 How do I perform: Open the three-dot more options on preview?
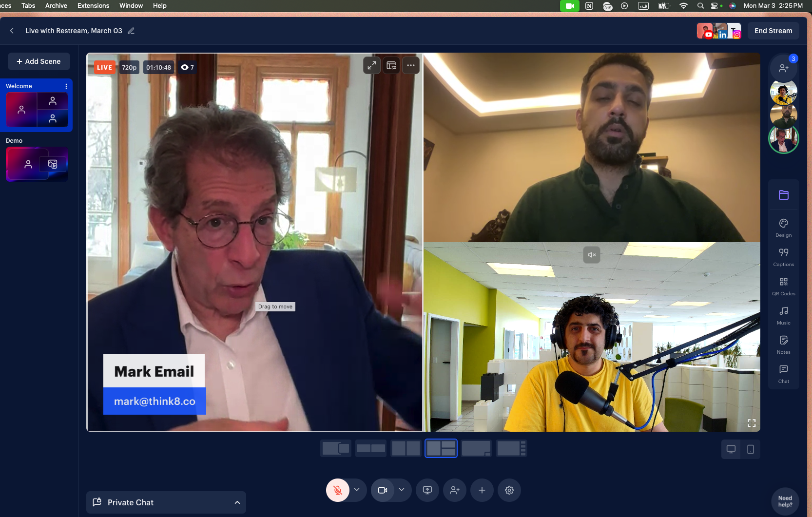[x=411, y=65]
